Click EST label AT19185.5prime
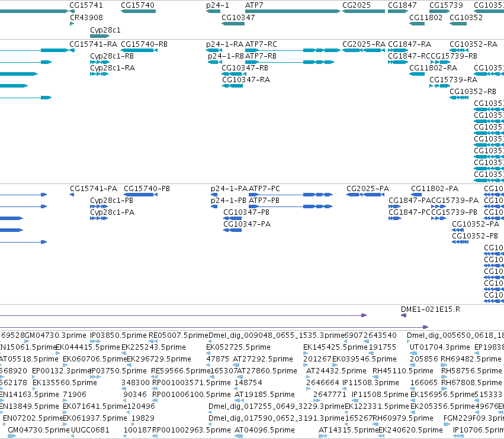Viewport: 504px width, 439px height. (265, 395)
